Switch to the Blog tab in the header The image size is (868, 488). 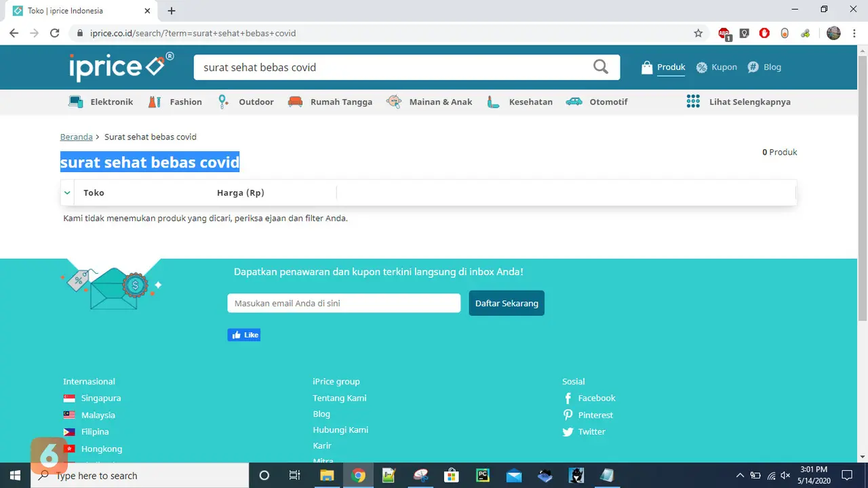[764, 67]
